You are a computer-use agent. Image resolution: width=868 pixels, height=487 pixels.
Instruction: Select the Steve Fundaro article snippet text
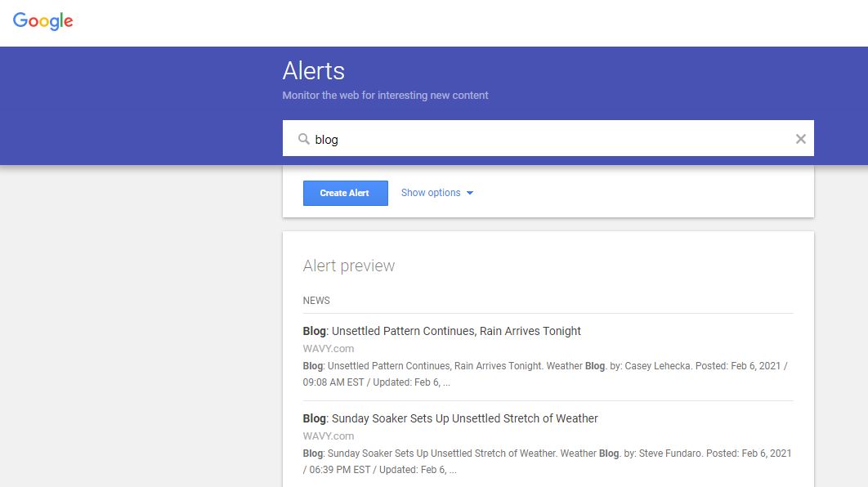pyautogui.click(x=547, y=462)
